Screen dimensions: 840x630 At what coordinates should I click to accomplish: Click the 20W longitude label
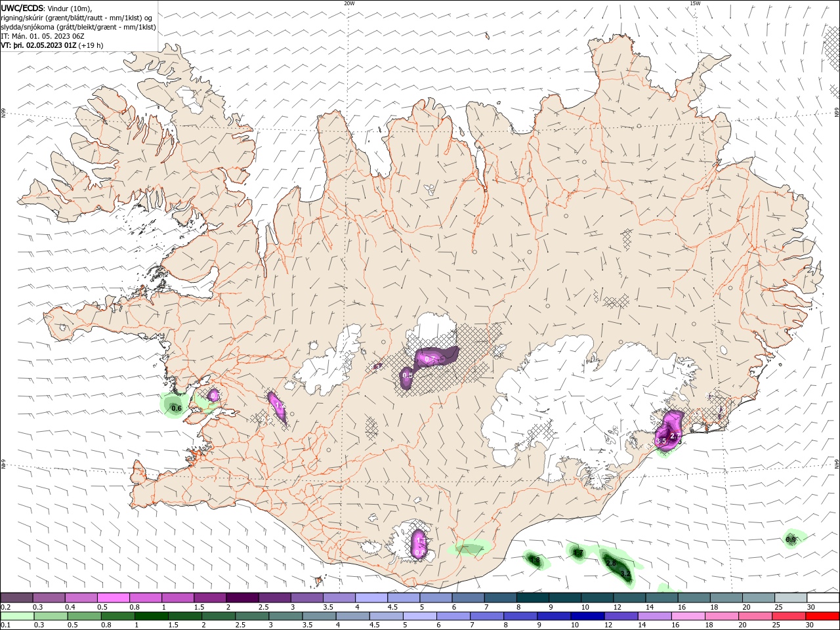[x=349, y=3]
